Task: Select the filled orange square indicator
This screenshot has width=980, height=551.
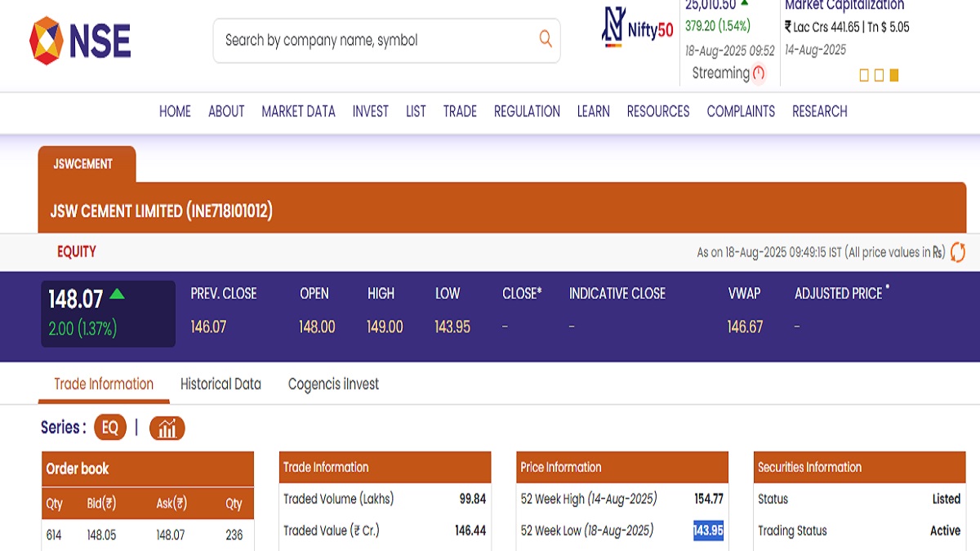Action: click(894, 75)
